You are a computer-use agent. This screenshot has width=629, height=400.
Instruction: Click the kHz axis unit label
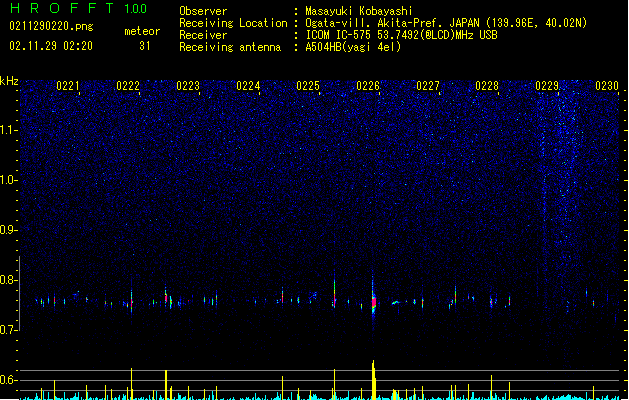[x=9, y=81]
